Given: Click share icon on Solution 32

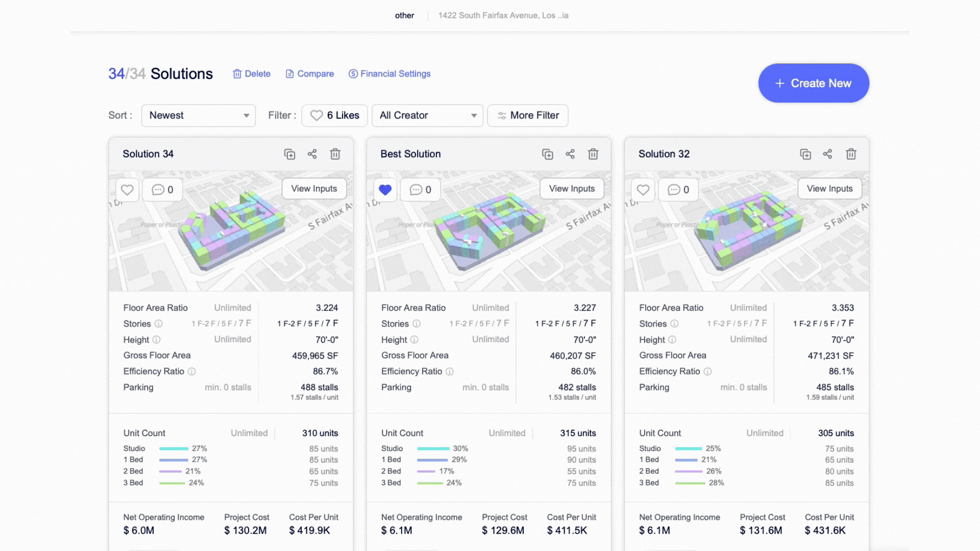Looking at the screenshot, I should point(827,154).
